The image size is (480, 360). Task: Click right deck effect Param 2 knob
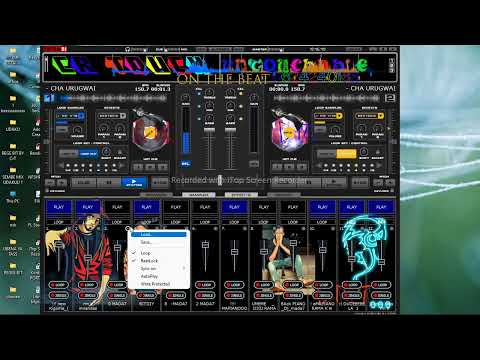pos(378,128)
